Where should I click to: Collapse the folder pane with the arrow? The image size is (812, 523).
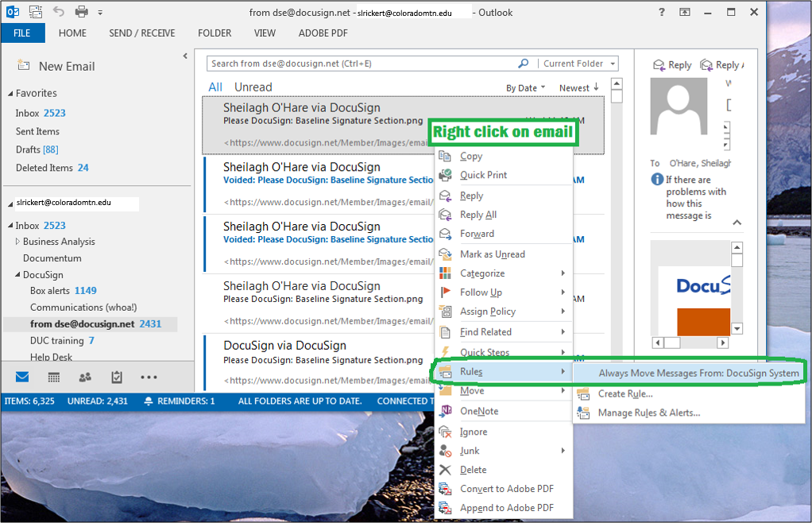point(185,56)
